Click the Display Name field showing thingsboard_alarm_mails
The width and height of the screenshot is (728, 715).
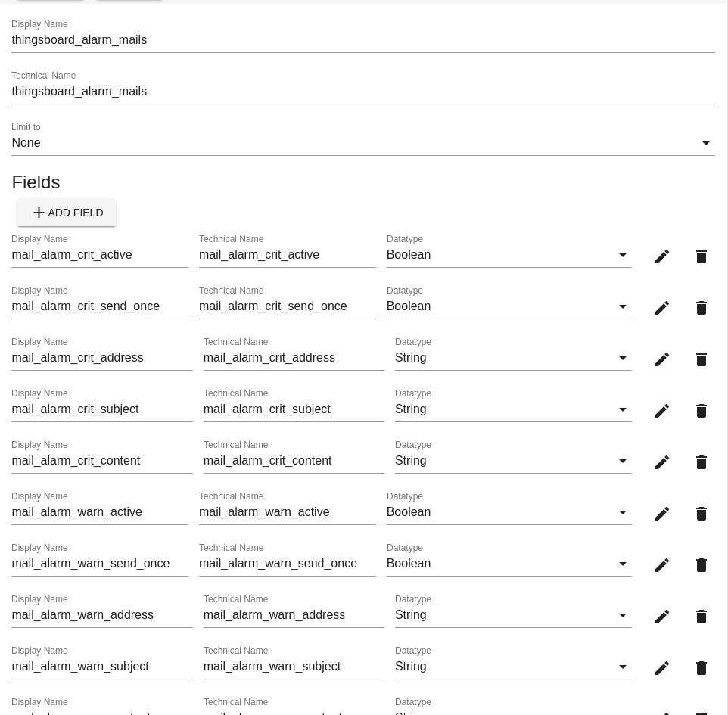(363, 40)
